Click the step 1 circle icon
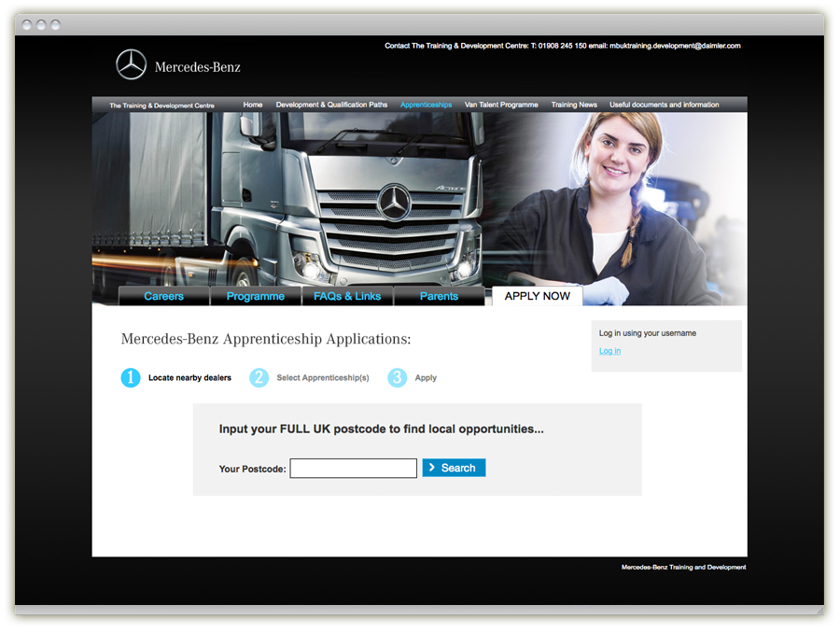The image size is (840, 633). tap(131, 378)
